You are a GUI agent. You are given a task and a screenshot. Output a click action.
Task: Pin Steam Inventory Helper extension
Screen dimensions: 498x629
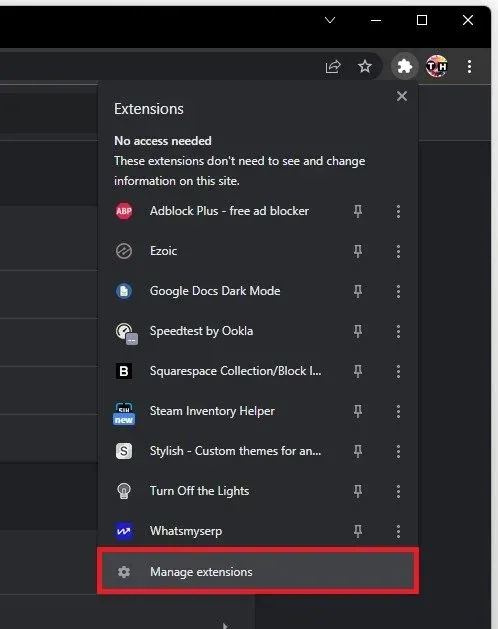click(358, 411)
